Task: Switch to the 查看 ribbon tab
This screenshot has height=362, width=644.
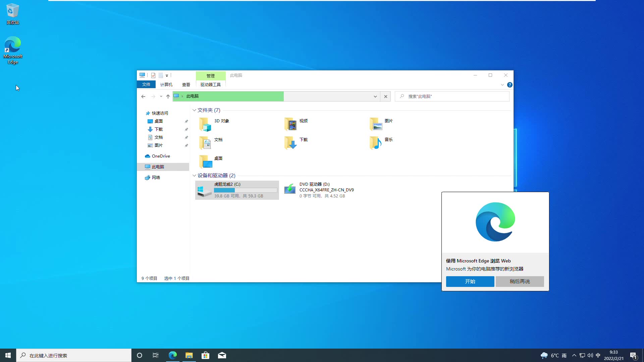Action: 185,84
